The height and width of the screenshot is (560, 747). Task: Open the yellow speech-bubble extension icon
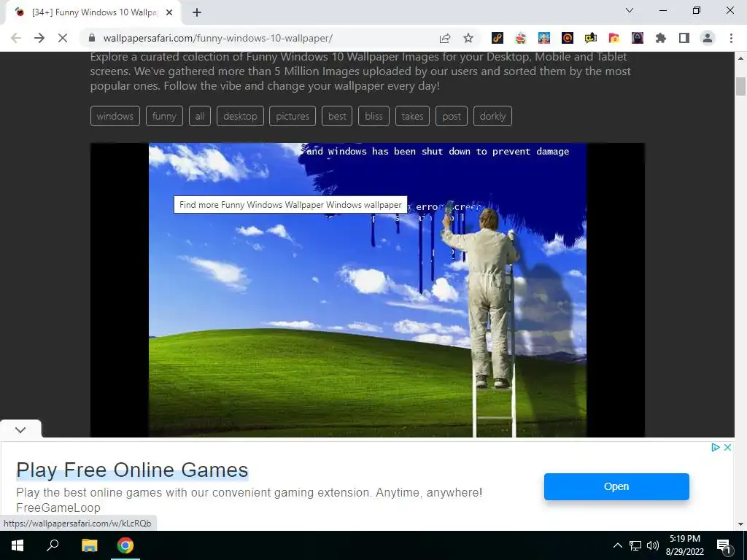pyautogui.click(x=591, y=38)
